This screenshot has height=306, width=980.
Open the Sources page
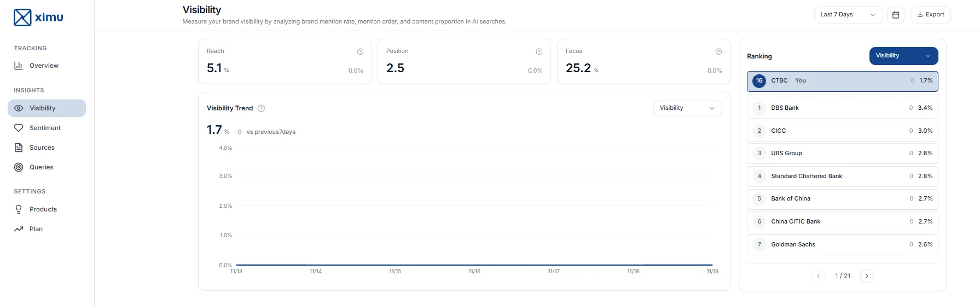coord(42,148)
